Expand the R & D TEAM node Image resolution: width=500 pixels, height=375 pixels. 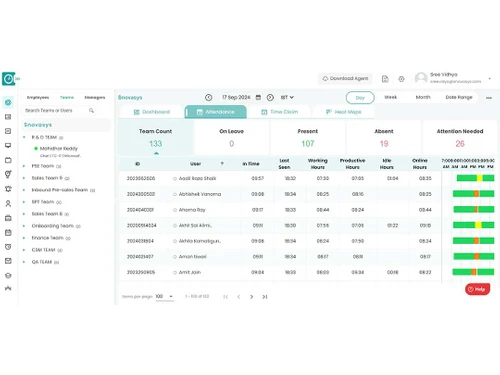point(24,137)
